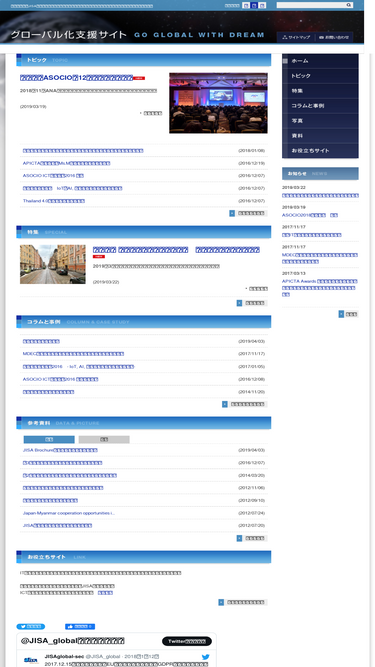Click the Facebook like thumbs-up button
The image size is (375, 667).
click(x=80, y=626)
